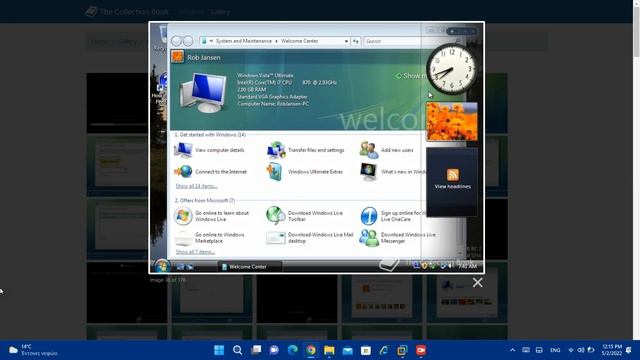Open Internet Explorer from the taskbar
The image size is (640, 360).
(384, 350)
